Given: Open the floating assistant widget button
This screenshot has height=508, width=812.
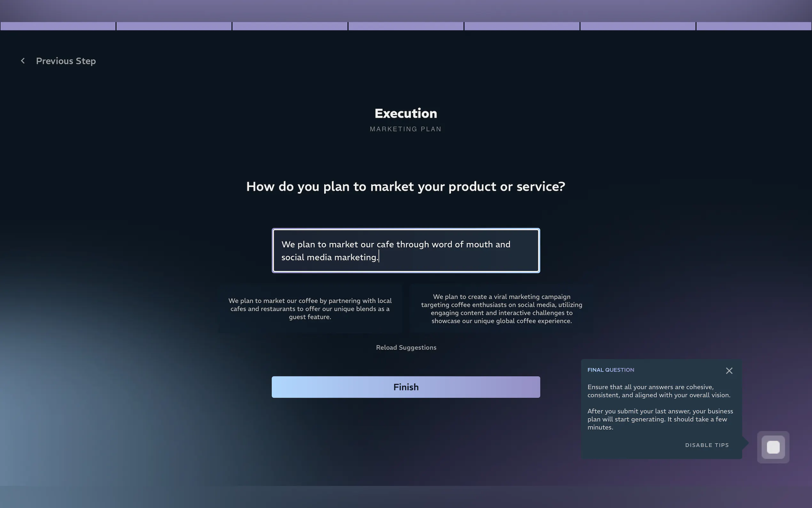Looking at the screenshot, I should click(773, 447).
